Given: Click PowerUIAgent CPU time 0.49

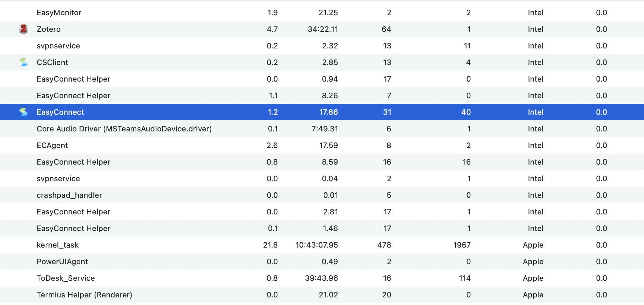Looking at the screenshot, I should pyautogui.click(x=330, y=261).
